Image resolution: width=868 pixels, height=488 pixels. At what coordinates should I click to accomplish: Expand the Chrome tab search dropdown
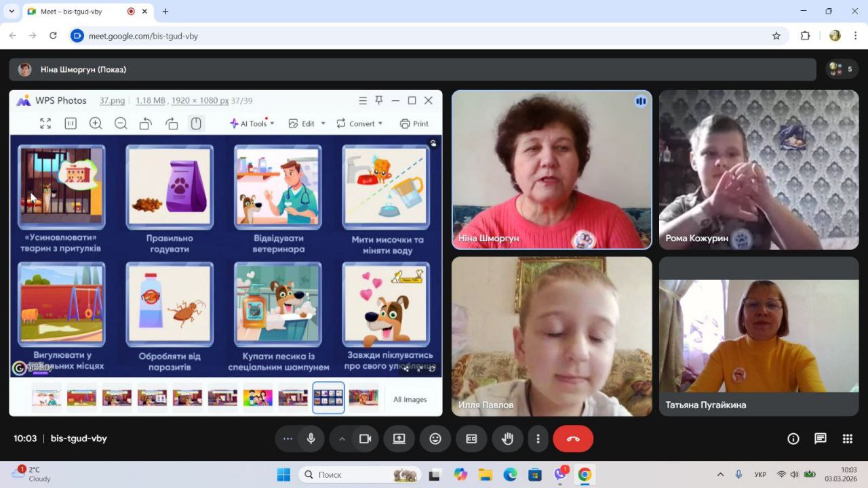coord(12,12)
